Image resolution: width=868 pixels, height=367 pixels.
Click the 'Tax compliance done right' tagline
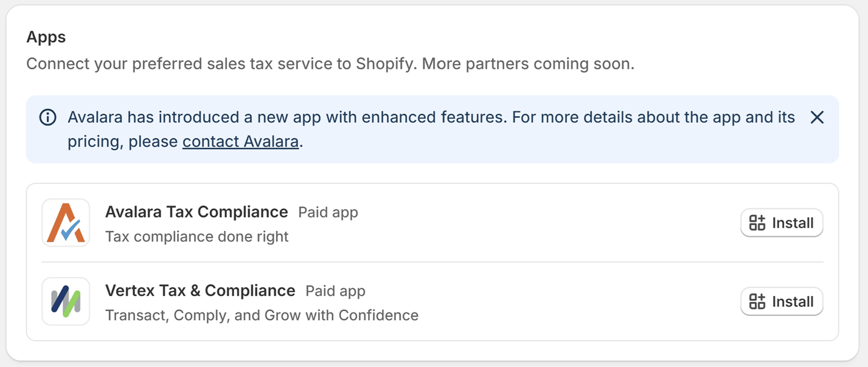click(196, 236)
